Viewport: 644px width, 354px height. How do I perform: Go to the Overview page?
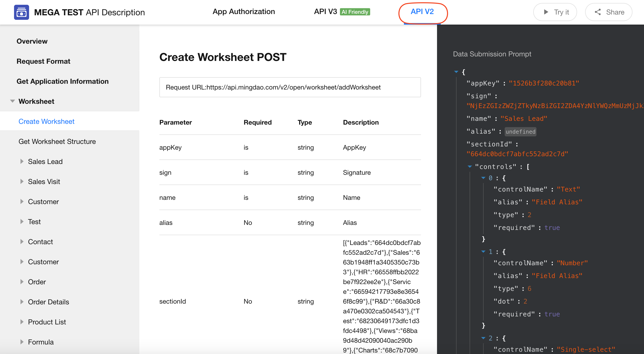pyautogui.click(x=32, y=41)
